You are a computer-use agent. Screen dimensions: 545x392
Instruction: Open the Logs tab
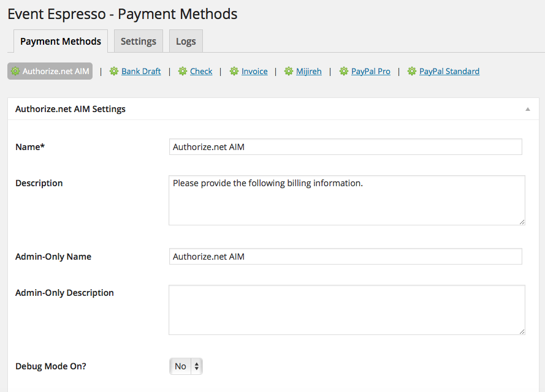coord(186,41)
